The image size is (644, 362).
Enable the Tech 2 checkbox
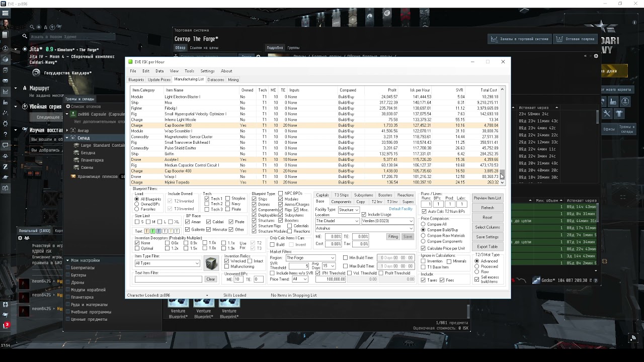[x=207, y=204]
